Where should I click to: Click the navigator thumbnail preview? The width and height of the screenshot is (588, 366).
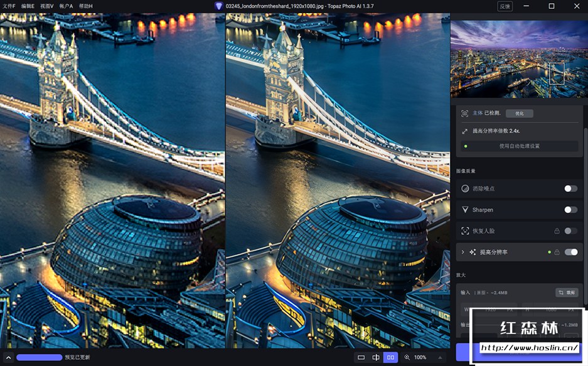[519, 59]
